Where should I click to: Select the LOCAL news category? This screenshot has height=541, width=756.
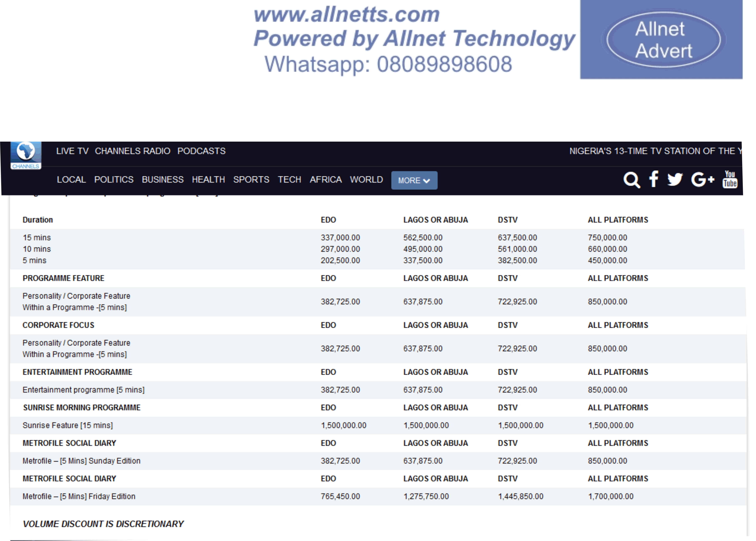coord(71,179)
